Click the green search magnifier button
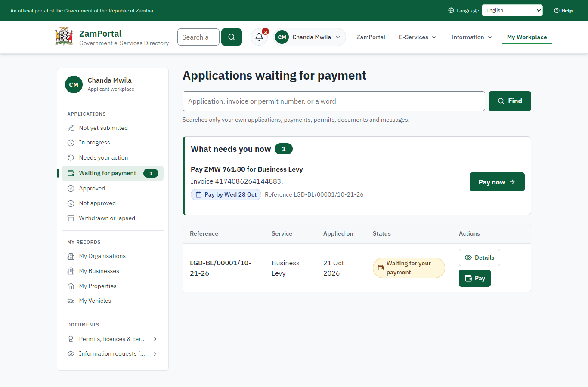 pos(232,37)
